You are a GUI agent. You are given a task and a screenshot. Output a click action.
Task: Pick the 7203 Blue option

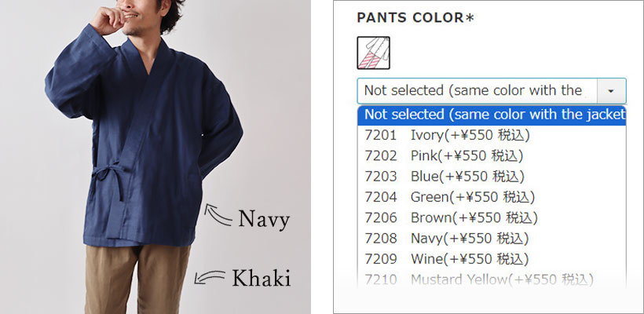[445, 176]
